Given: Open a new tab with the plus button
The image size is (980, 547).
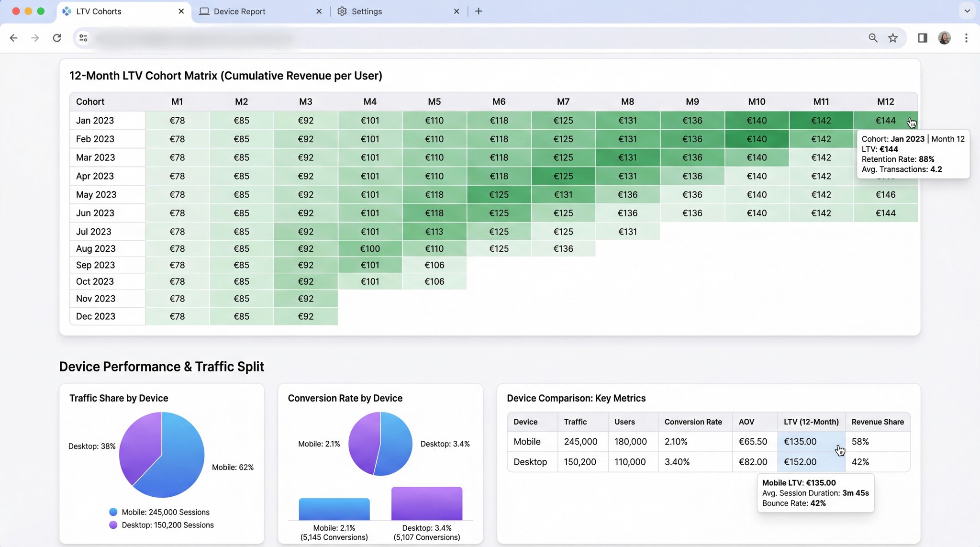Looking at the screenshot, I should point(479,11).
